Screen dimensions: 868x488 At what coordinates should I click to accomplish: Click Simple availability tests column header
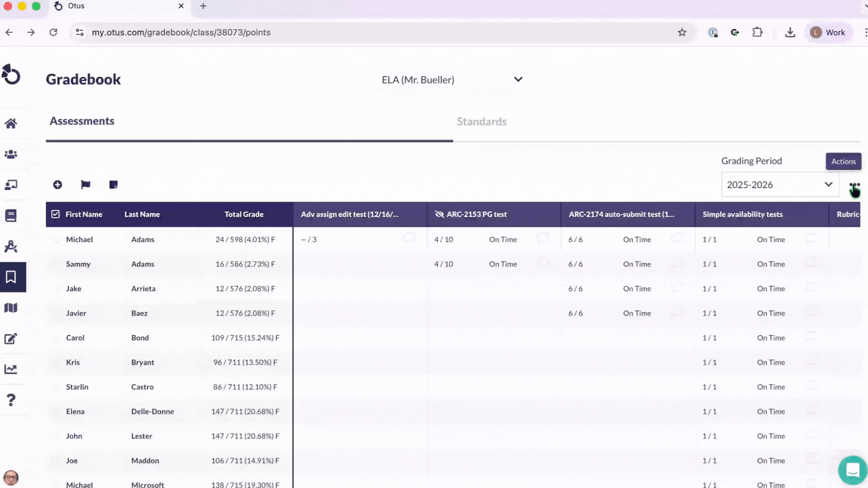coord(742,214)
